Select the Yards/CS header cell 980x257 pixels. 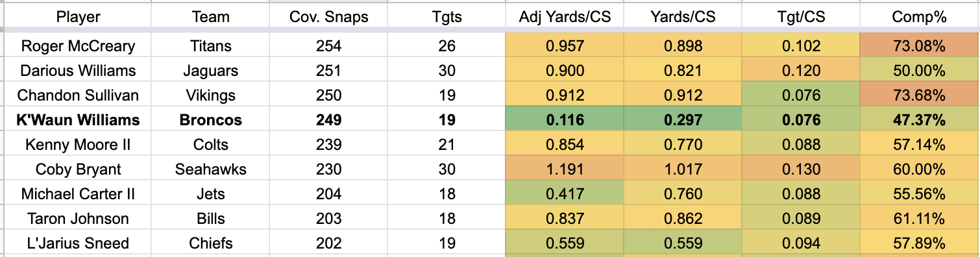tap(683, 17)
